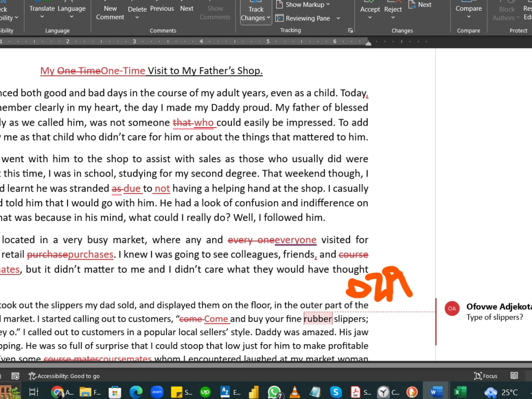Open the Task View taskbar icon
This screenshot has width=532, height=399.
34,392
